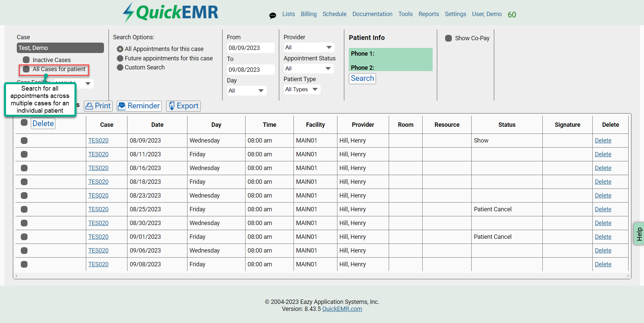Toggle the Inactive Cases checkbox
Viewport: 644px width, 323px height.
26,60
